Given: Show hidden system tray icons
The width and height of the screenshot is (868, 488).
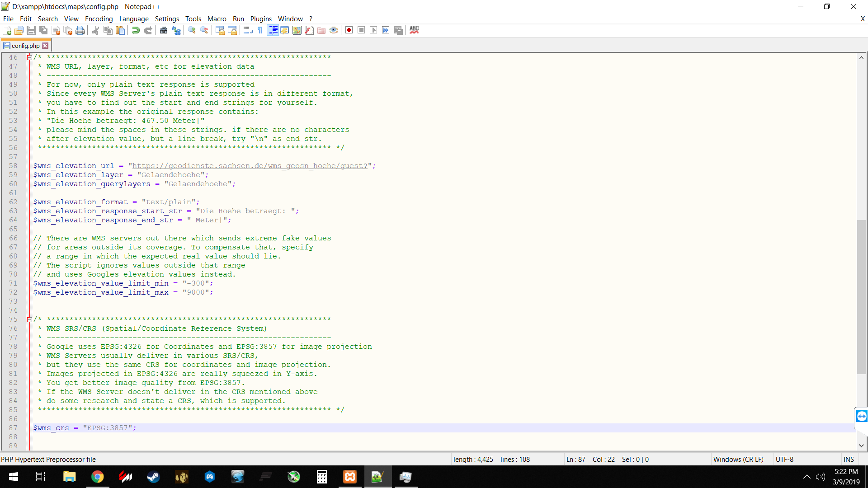Looking at the screenshot, I should click(807, 477).
